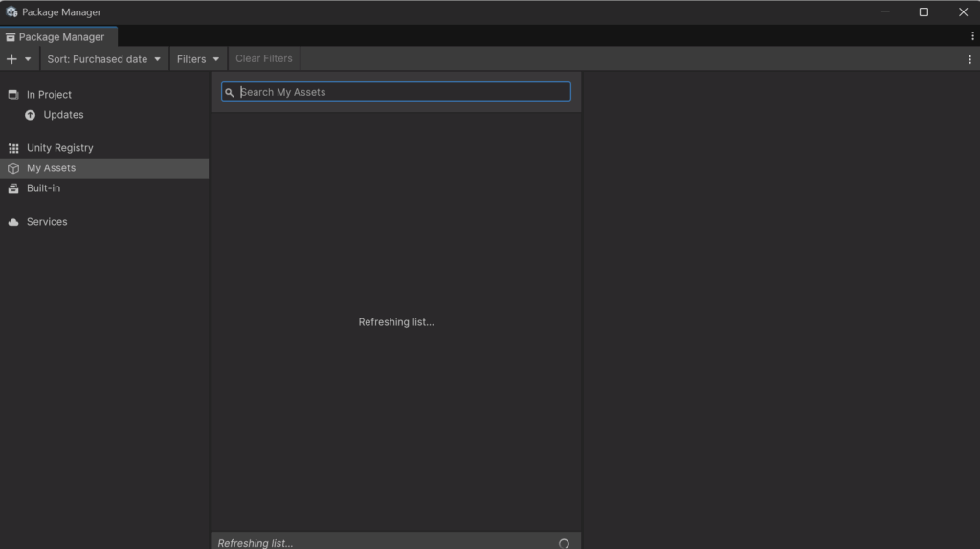Close the Package Manager window

click(x=963, y=12)
